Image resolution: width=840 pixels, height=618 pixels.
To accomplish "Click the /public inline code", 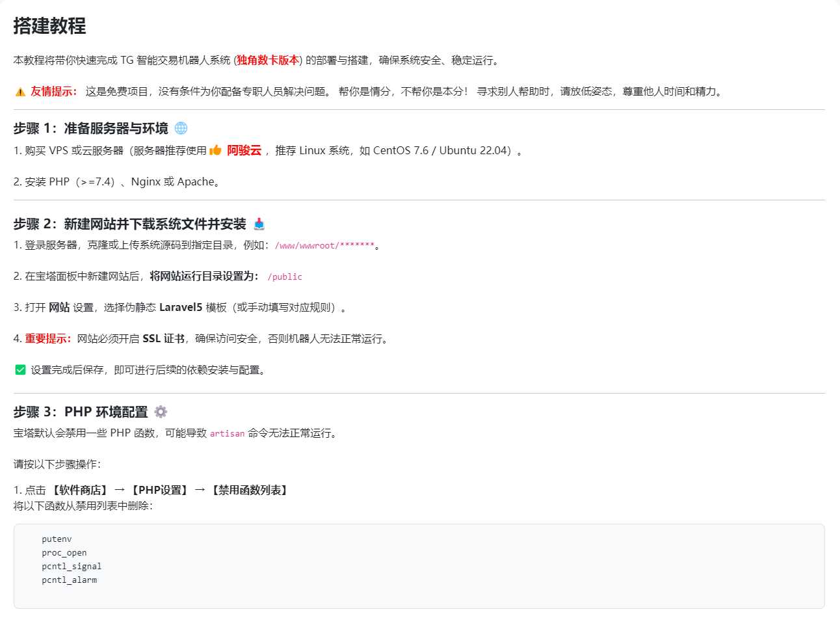I will 285,276.
